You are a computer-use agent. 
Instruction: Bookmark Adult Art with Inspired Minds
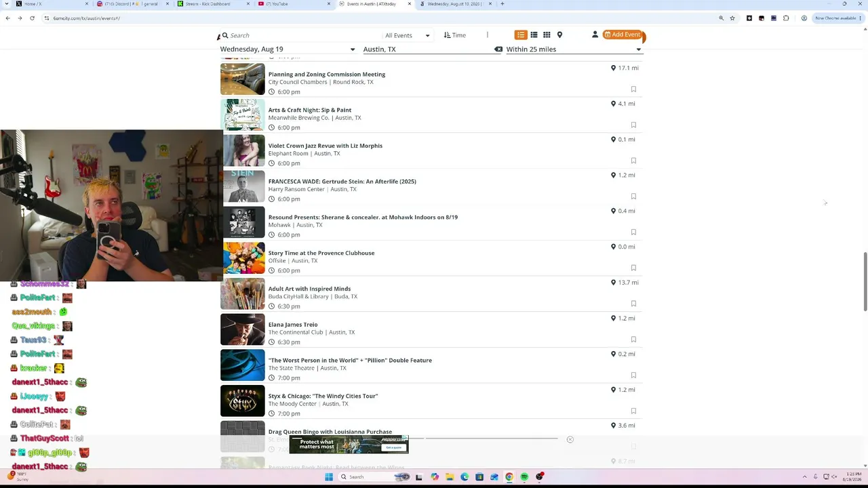(633, 304)
